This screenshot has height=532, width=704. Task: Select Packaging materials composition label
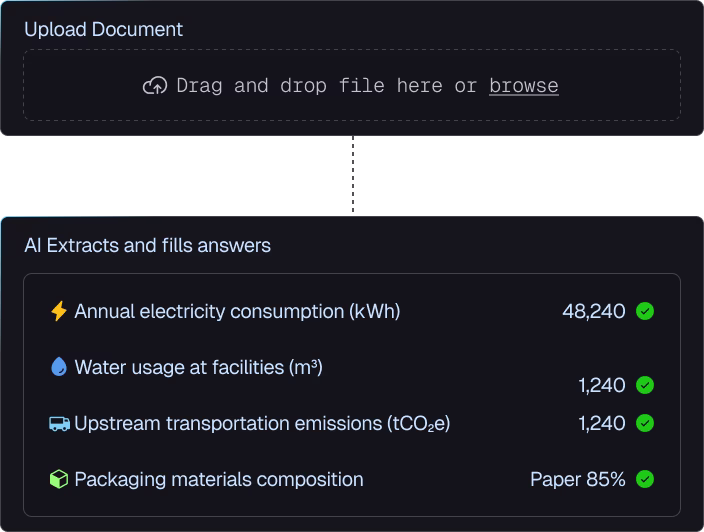tap(219, 479)
